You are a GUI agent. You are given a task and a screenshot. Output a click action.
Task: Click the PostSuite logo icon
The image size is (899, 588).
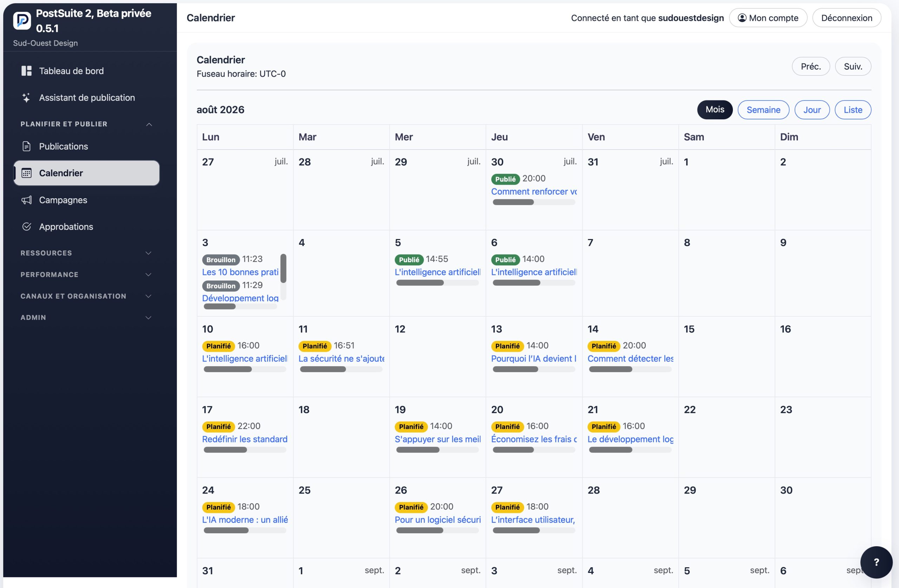click(x=22, y=20)
